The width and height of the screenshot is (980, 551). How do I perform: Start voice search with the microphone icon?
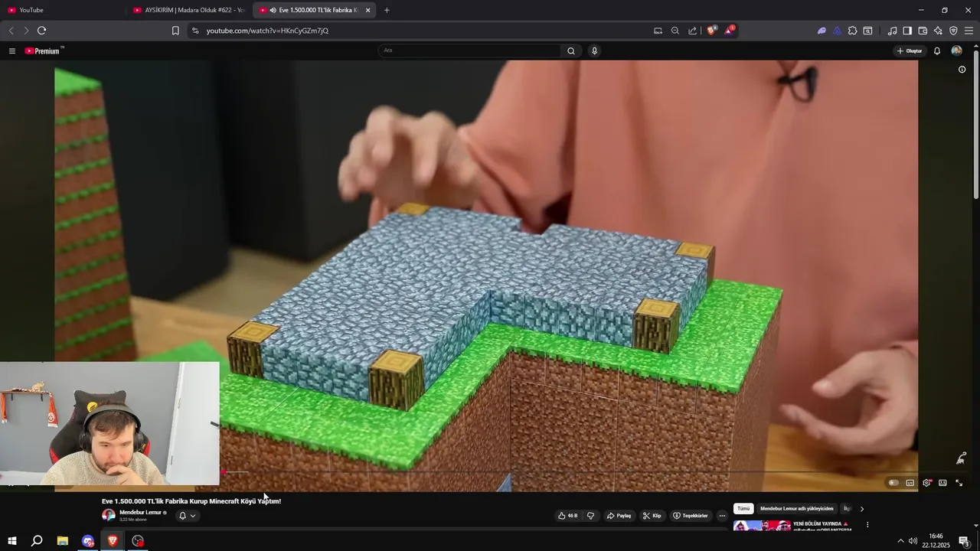coord(594,51)
